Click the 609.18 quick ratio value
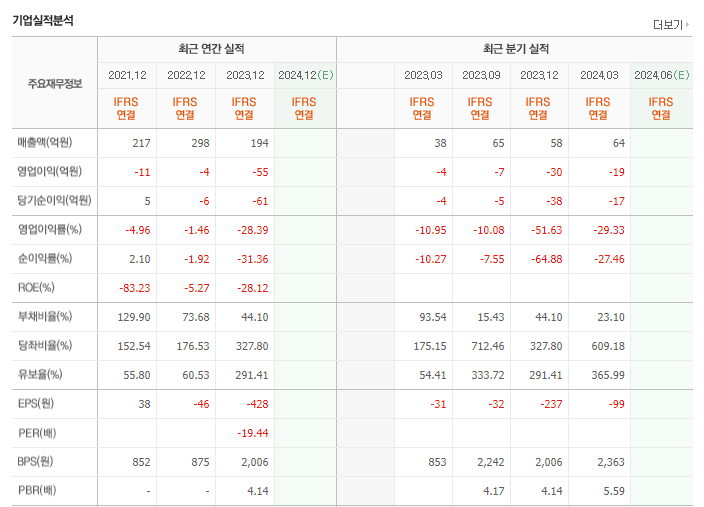704x507 pixels. click(x=608, y=346)
